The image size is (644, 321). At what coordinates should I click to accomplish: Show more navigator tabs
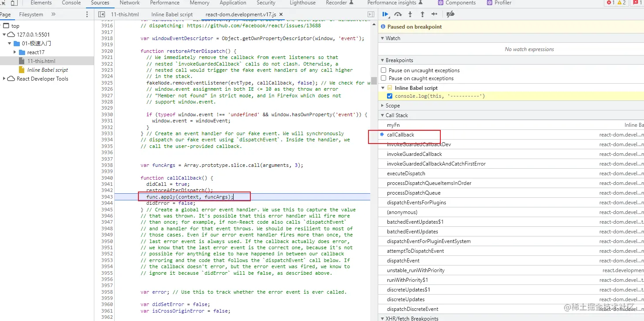(53, 15)
